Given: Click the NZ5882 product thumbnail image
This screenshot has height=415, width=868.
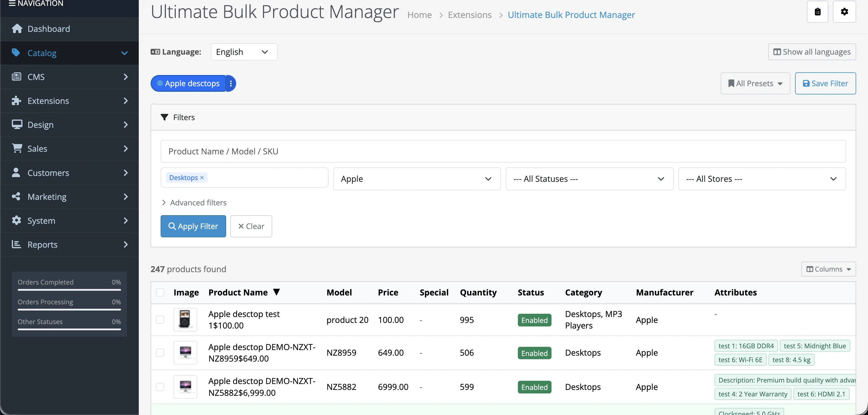Looking at the screenshot, I should (185, 387).
